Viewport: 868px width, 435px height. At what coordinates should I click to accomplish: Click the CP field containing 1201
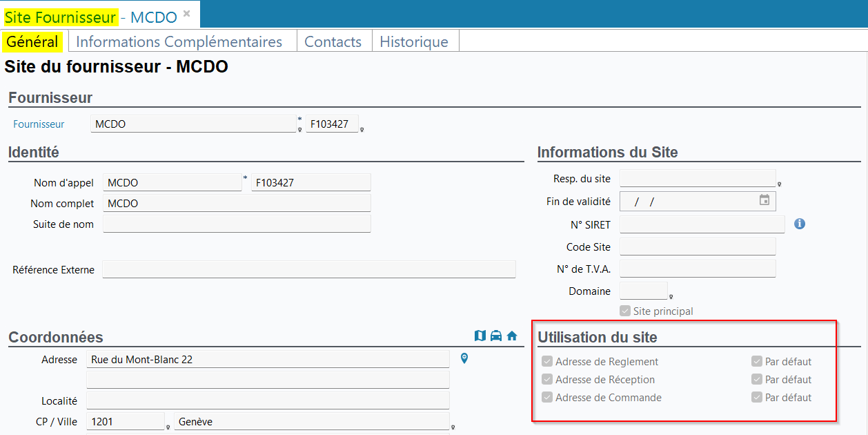(x=126, y=421)
